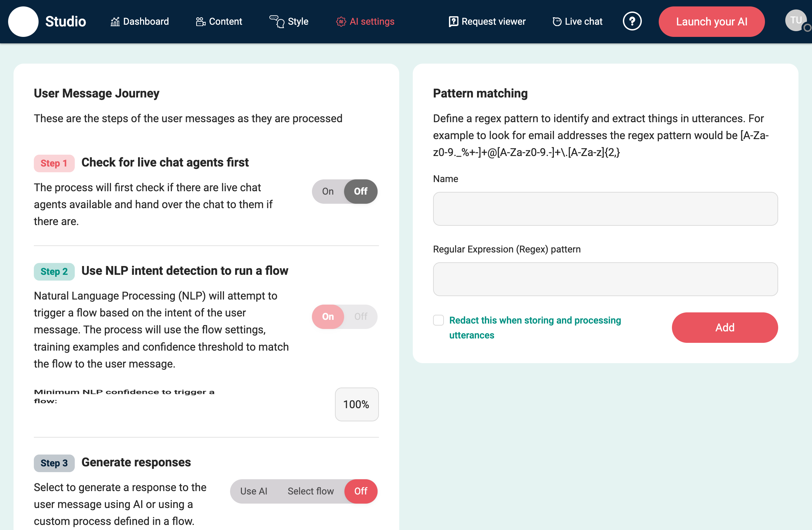
Task: Open the Dashboard section icon
Action: [x=115, y=21]
